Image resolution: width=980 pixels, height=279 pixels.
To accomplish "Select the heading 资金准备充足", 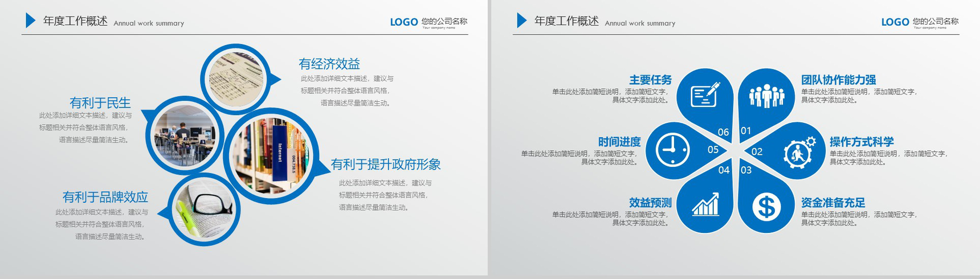I will tap(832, 203).
